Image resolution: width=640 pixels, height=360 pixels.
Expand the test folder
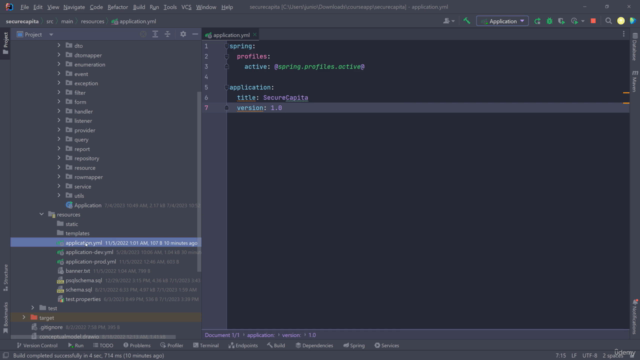click(x=33, y=308)
